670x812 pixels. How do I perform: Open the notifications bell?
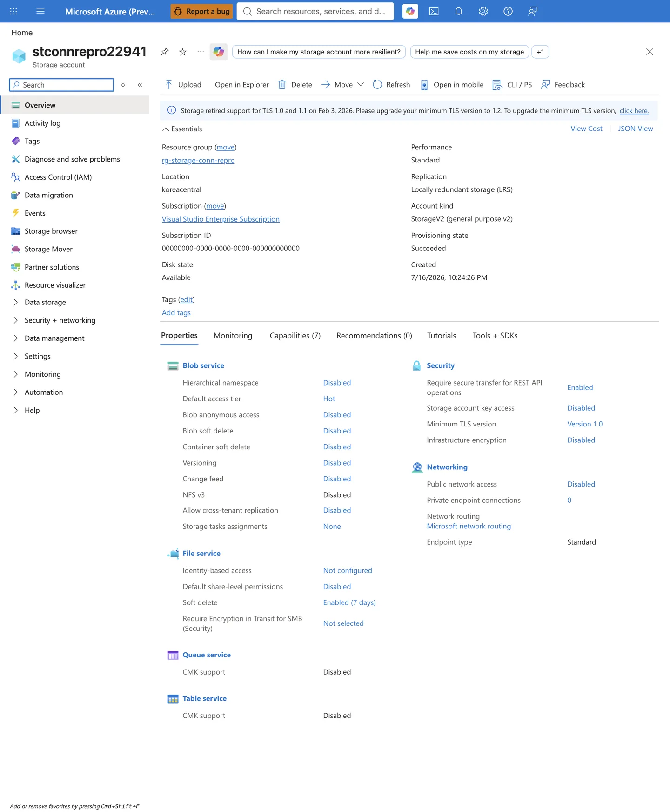[x=458, y=11]
